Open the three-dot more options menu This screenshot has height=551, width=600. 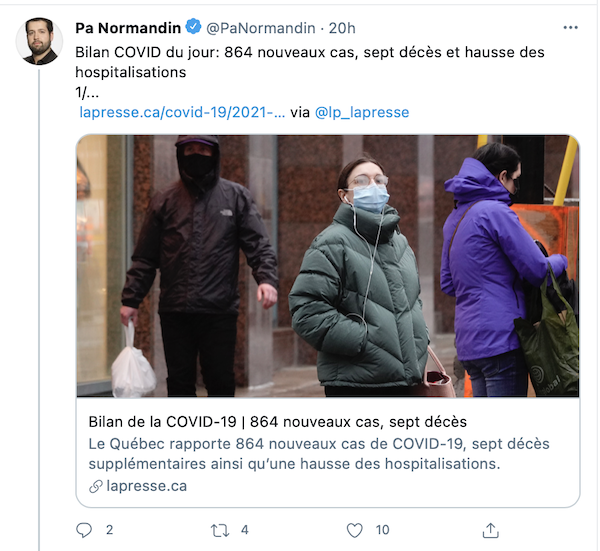[x=570, y=28]
